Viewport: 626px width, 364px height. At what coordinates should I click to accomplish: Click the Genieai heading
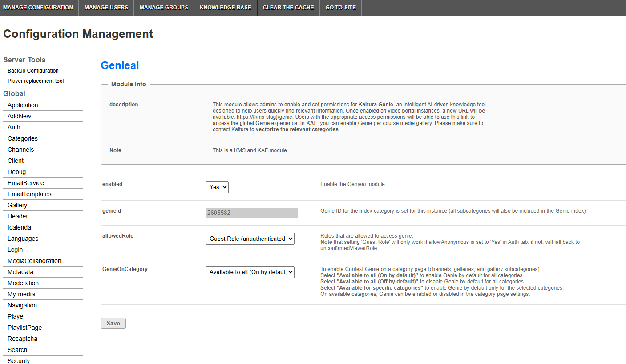[x=120, y=65]
